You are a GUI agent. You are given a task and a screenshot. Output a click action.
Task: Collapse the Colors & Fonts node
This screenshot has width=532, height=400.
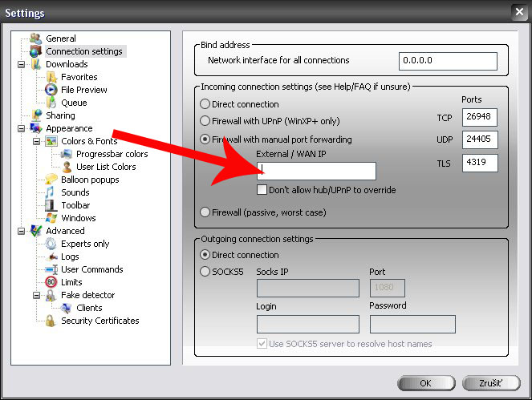click(x=37, y=141)
